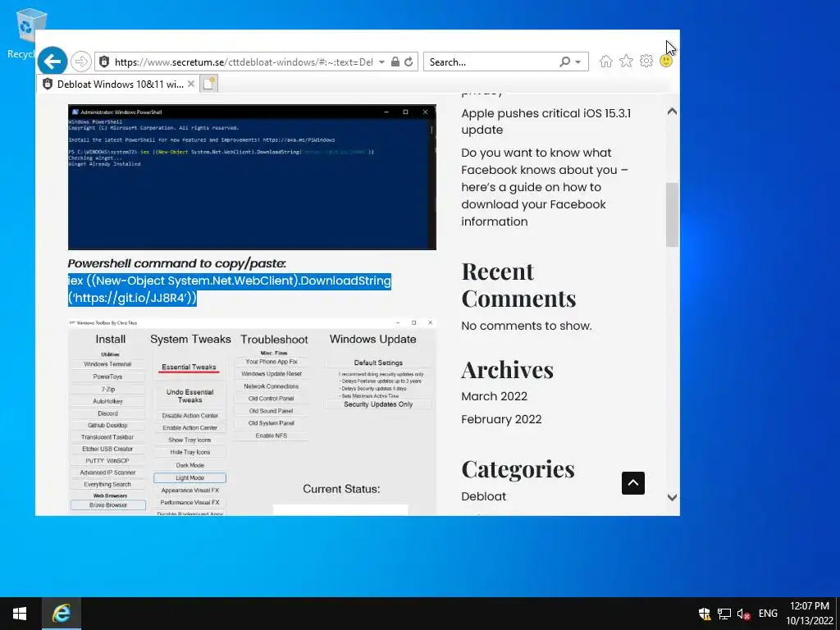
Task: Click the site shield icon in address bar
Action: (x=104, y=62)
